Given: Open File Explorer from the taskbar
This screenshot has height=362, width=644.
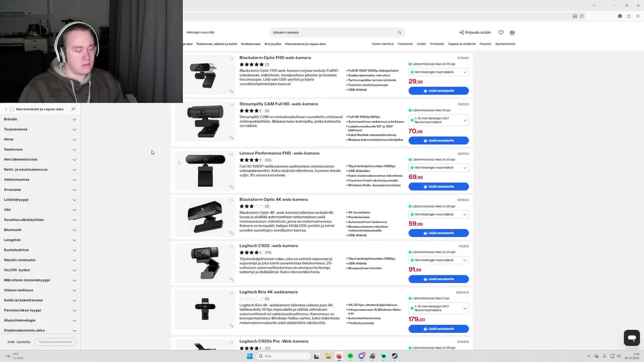Looking at the screenshot, I should [328, 356].
